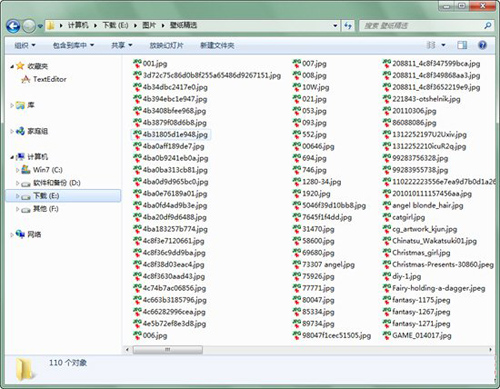
Task: Collapse the 计算机 tree node
Action: [12, 157]
